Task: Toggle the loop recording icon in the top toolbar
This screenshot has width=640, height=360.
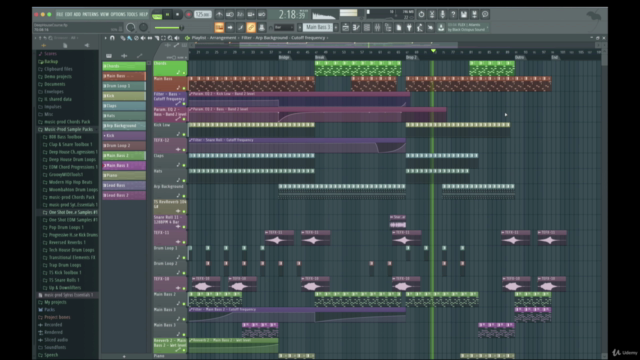Action: 262,14
